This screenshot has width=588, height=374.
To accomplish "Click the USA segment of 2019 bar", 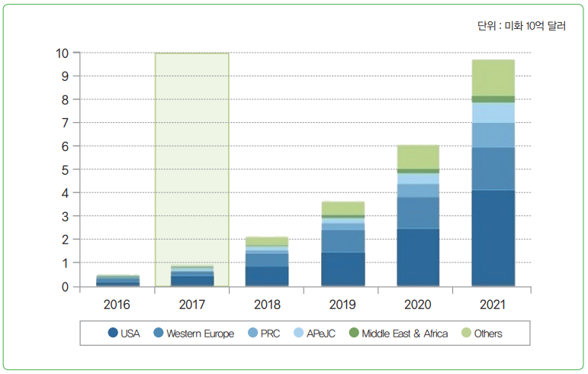I will (342, 269).
